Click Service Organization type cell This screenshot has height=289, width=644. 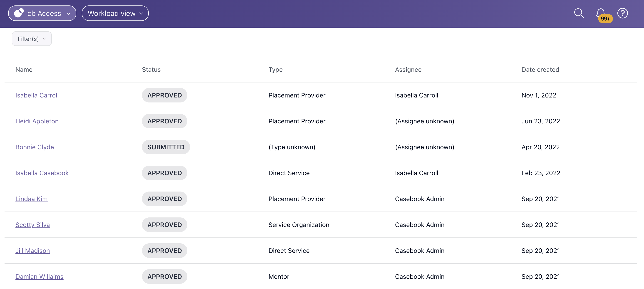point(299,225)
